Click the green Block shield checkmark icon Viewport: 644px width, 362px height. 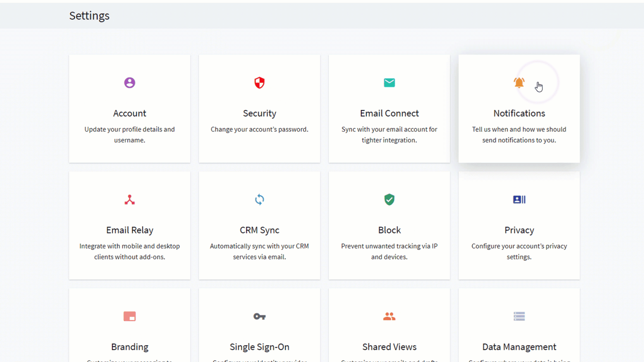(389, 199)
